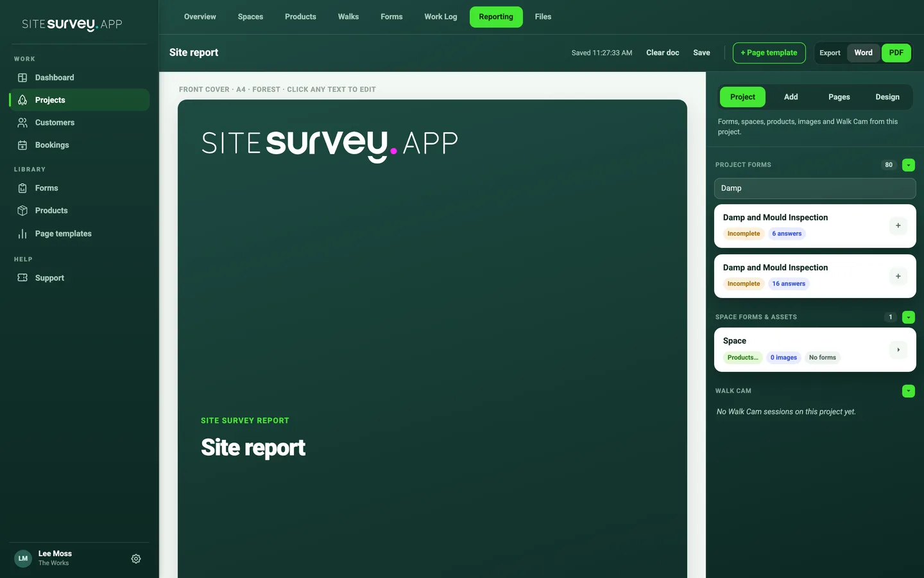Collapse the Project Forms section

[x=909, y=165]
